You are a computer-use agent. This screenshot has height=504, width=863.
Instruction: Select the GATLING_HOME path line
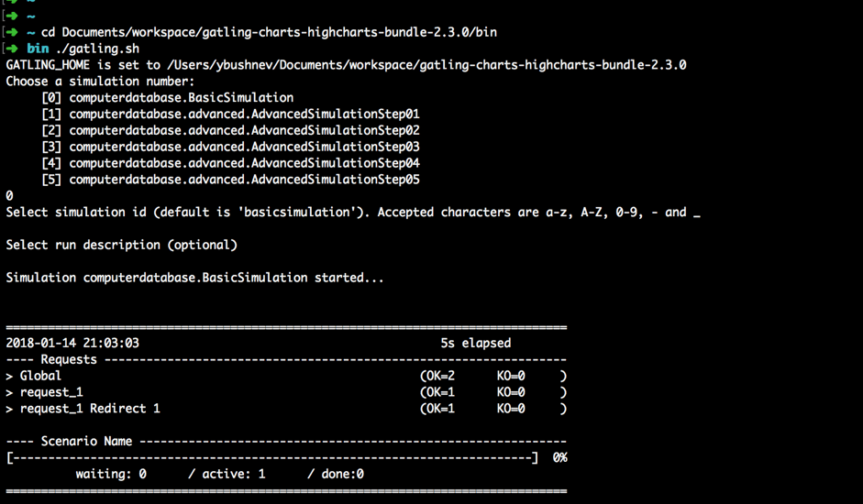[x=346, y=65]
